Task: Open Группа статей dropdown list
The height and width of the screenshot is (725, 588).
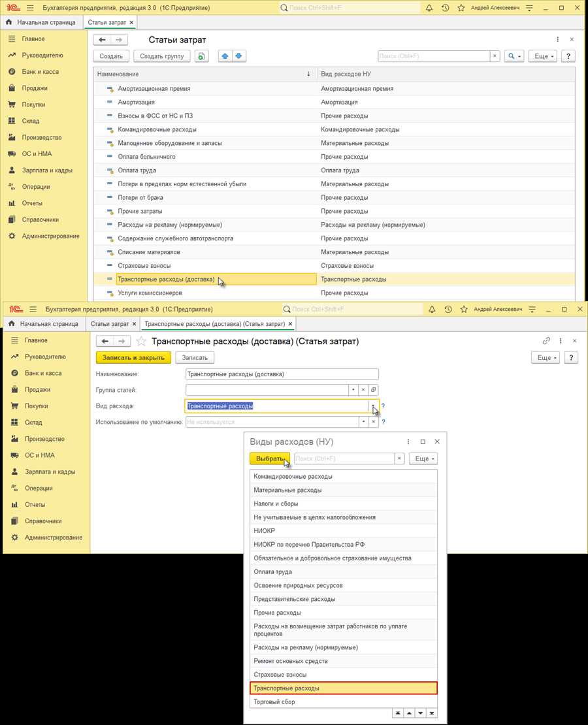Action: point(353,390)
